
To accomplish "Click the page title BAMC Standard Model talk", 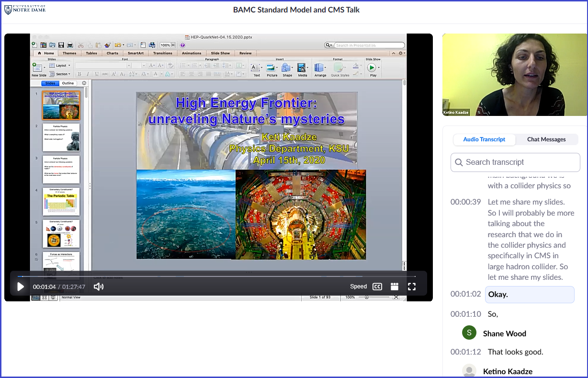I will (296, 10).
